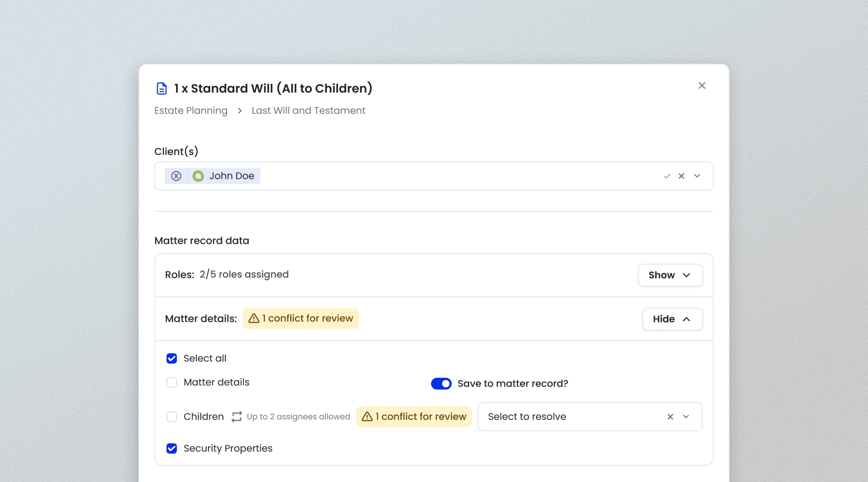This screenshot has width=868, height=482.
Task: Show the roles assigned section
Action: (670, 275)
